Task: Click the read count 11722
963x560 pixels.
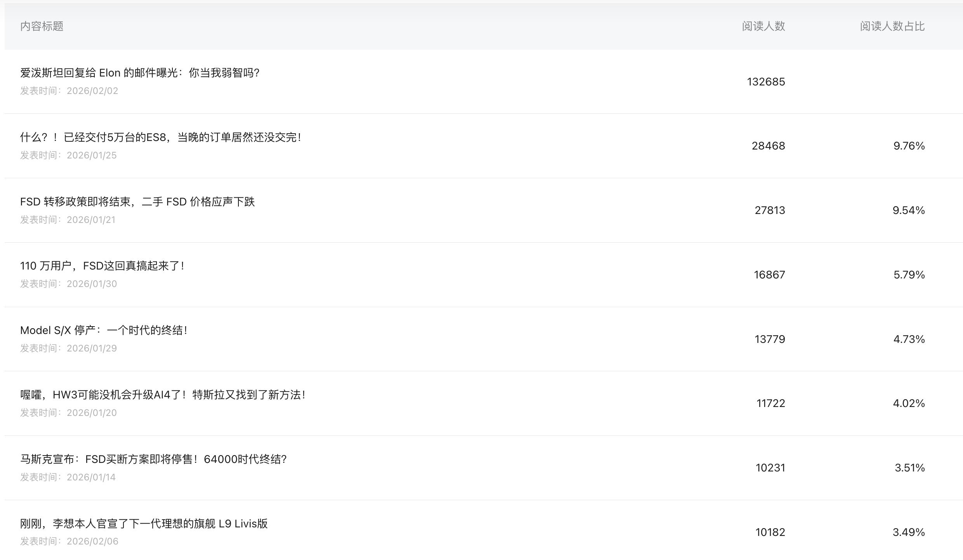Action: (770, 403)
